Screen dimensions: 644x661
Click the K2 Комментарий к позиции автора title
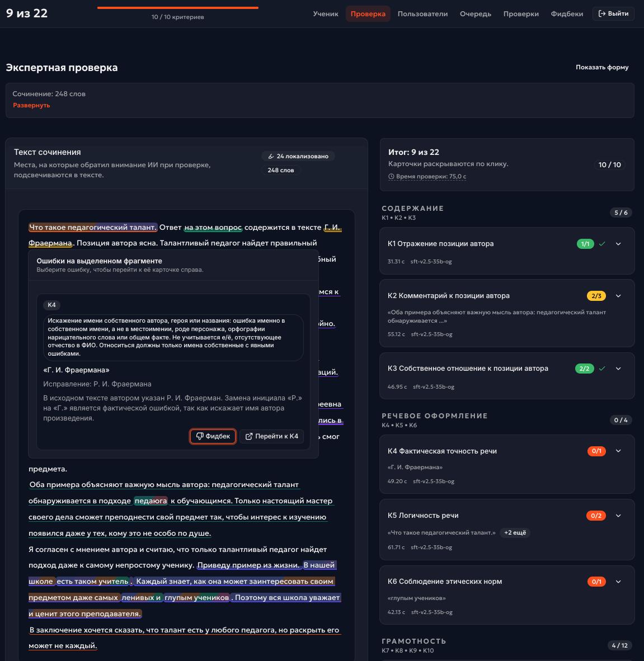pyautogui.click(x=448, y=296)
